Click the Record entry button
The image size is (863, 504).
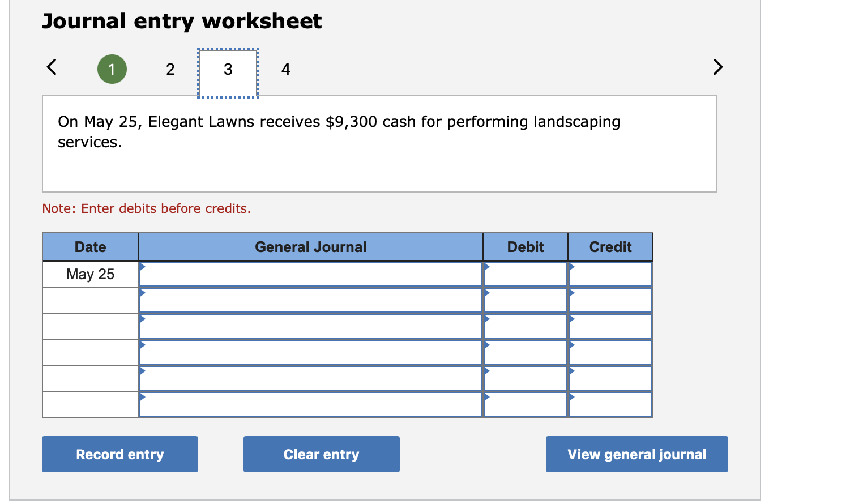click(x=119, y=454)
